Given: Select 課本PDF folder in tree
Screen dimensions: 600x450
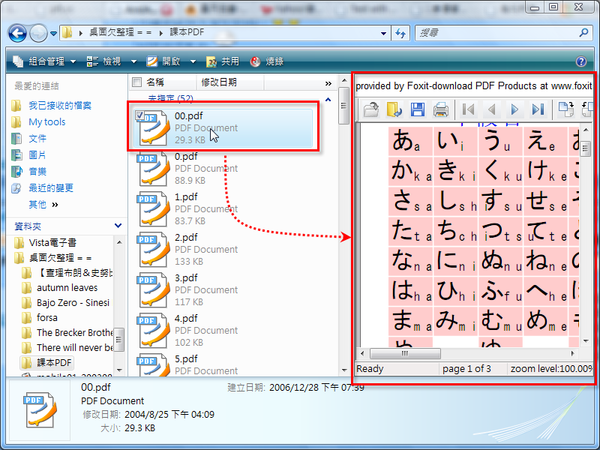Looking at the screenshot, I should coord(54,362).
